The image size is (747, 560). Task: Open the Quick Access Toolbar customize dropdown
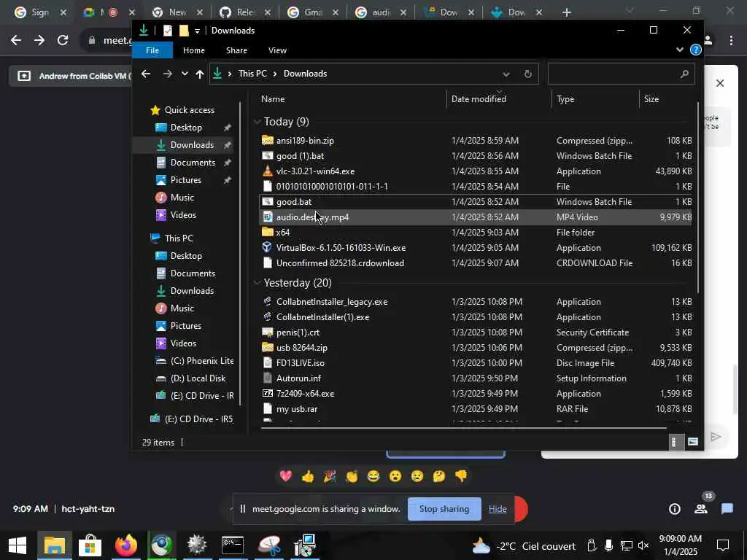(197, 31)
